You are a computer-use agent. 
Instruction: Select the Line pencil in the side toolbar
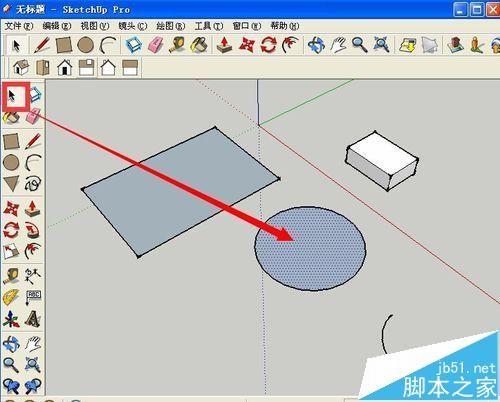click(x=33, y=141)
